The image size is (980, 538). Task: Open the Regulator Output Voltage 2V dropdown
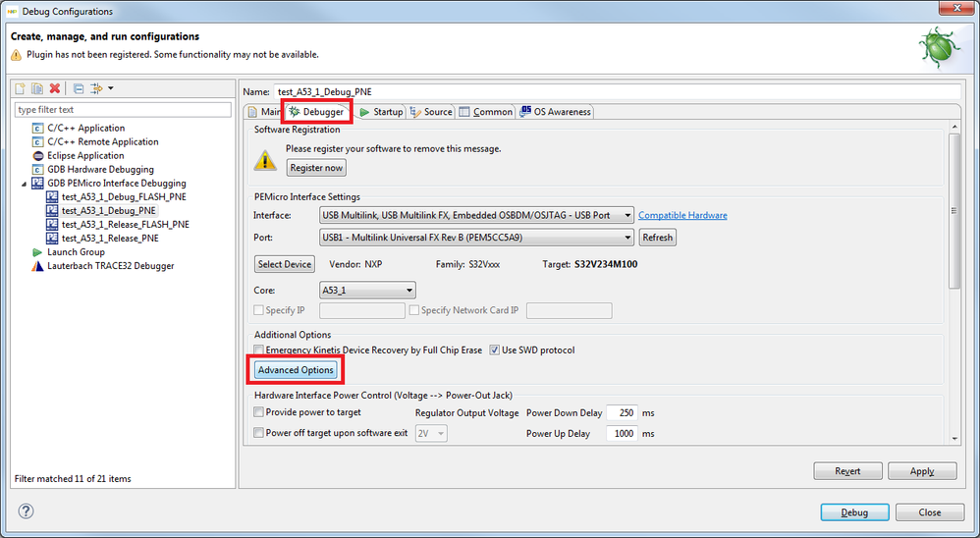pos(431,433)
